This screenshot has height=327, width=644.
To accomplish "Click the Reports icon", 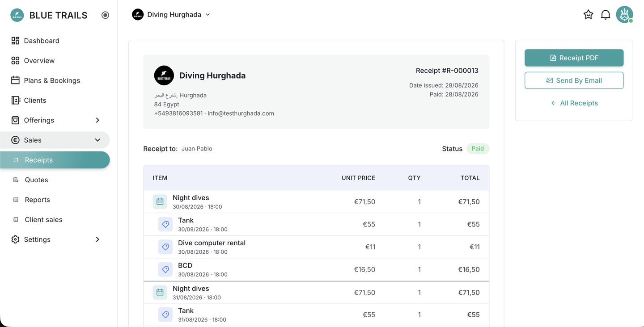I will (x=16, y=200).
